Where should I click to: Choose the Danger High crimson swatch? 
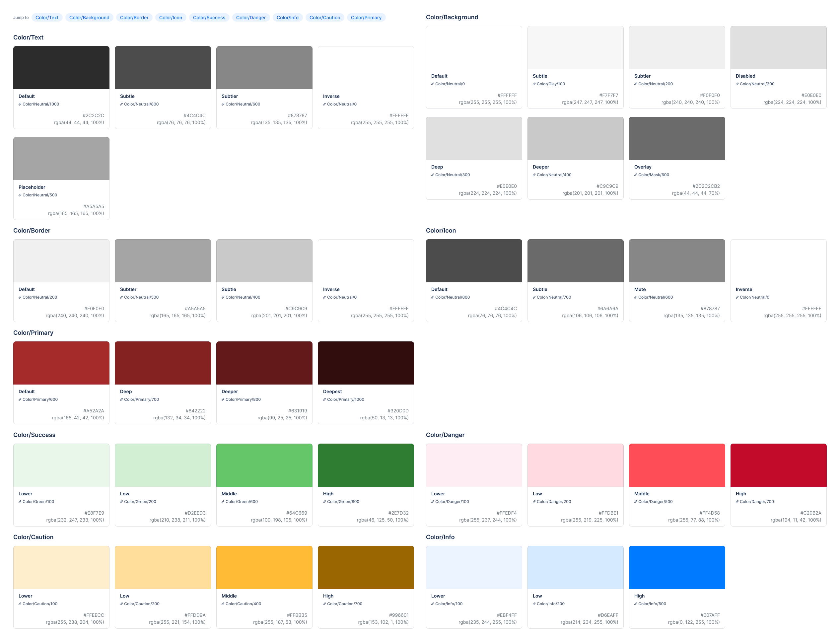778,465
